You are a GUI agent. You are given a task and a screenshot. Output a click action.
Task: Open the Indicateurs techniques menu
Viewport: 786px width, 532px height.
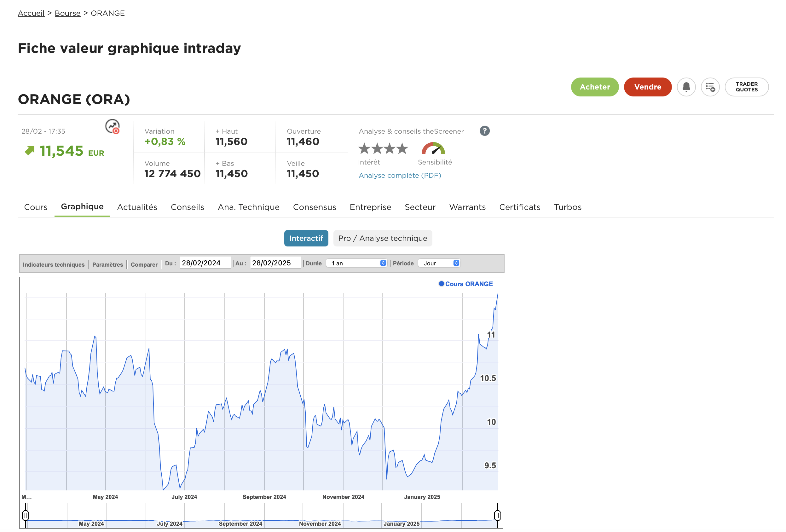click(x=54, y=264)
